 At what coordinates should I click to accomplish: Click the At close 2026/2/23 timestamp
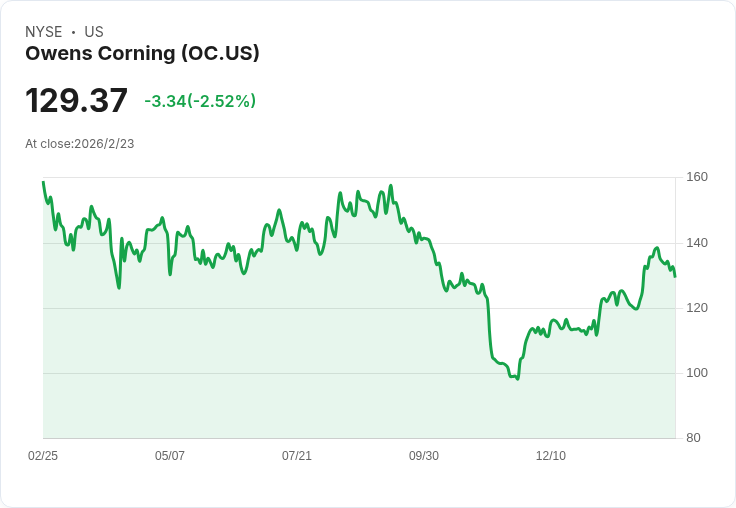tap(80, 144)
